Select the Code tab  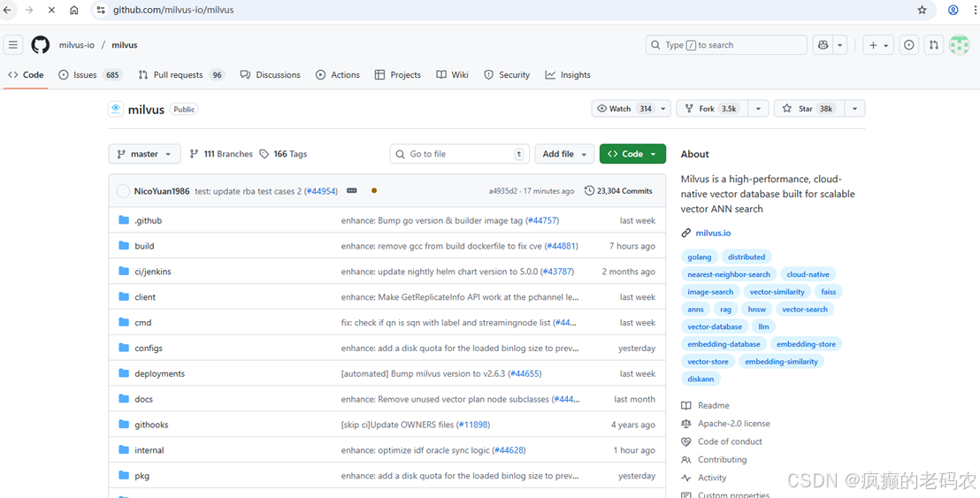click(26, 75)
